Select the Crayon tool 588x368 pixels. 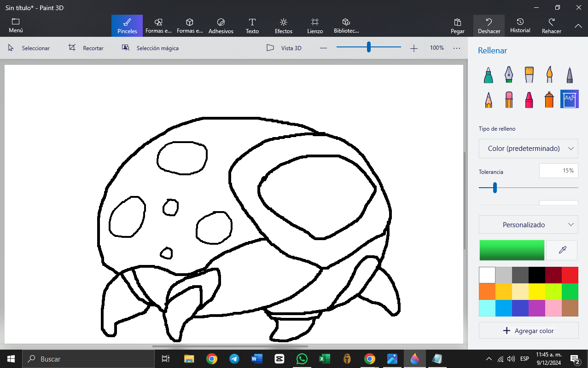pyautogui.click(x=529, y=99)
